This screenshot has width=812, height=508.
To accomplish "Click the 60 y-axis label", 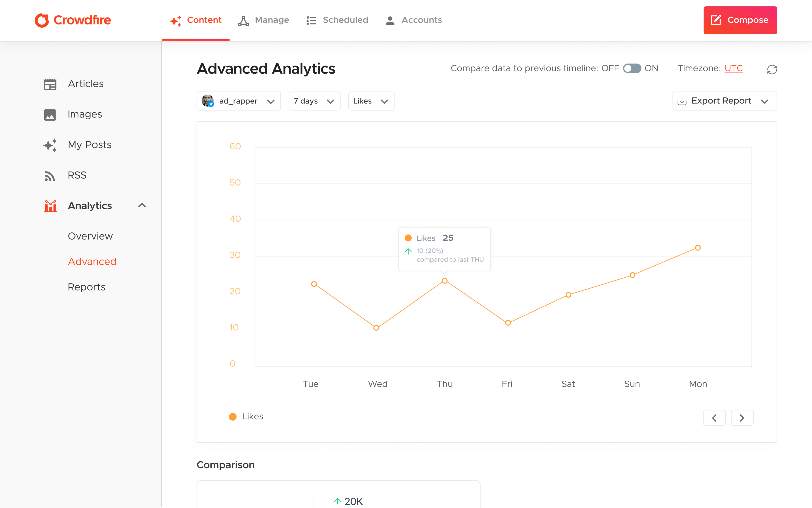I will point(235,146).
